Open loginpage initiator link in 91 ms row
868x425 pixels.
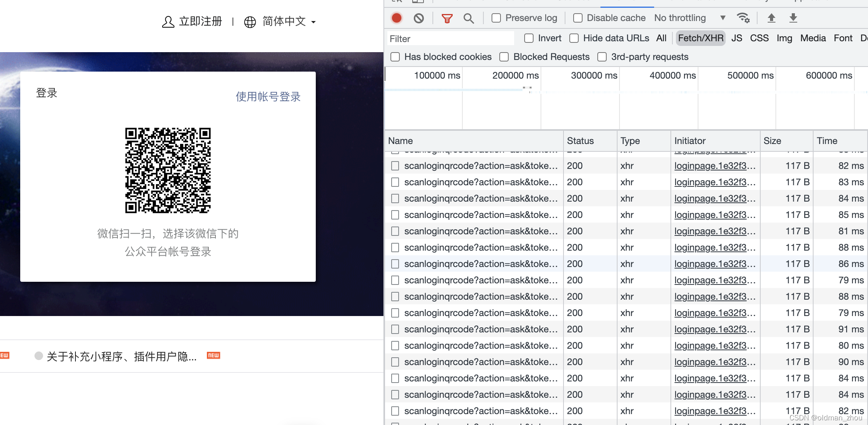click(x=715, y=329)
